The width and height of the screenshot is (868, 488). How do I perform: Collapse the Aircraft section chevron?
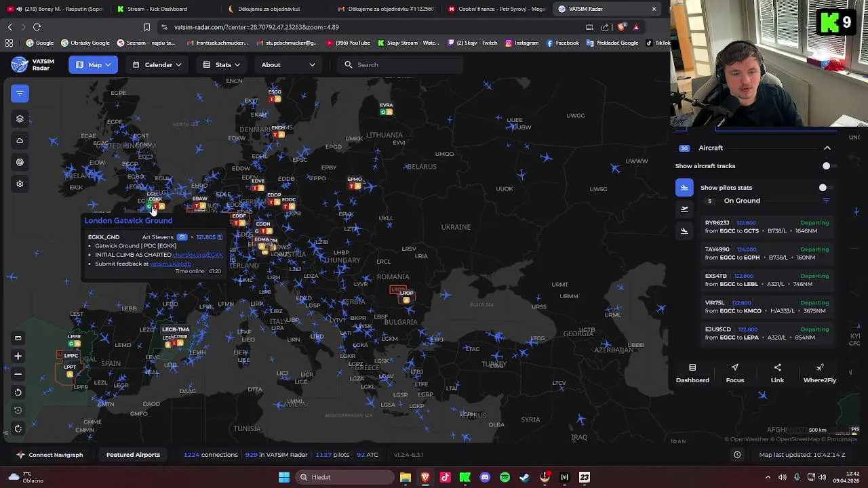tap(827, 148)
